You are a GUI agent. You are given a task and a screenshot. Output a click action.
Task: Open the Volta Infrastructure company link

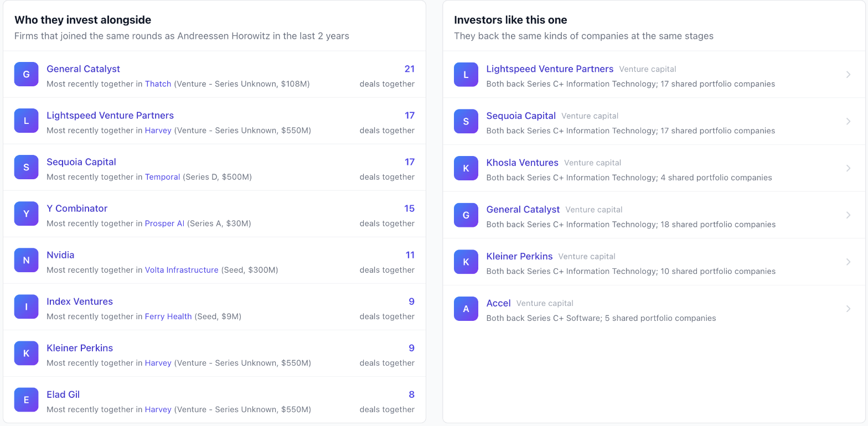tap(182, 270)
